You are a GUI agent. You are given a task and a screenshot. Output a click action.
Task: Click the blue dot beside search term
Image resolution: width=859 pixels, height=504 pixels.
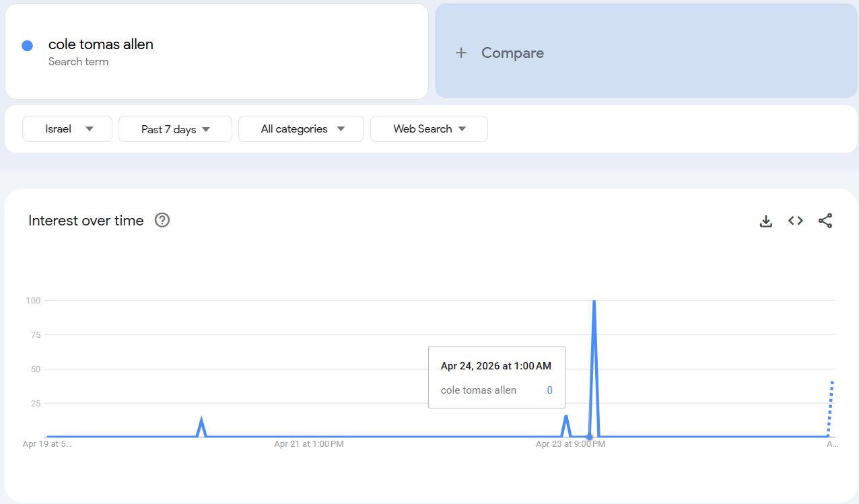point(28,46)
